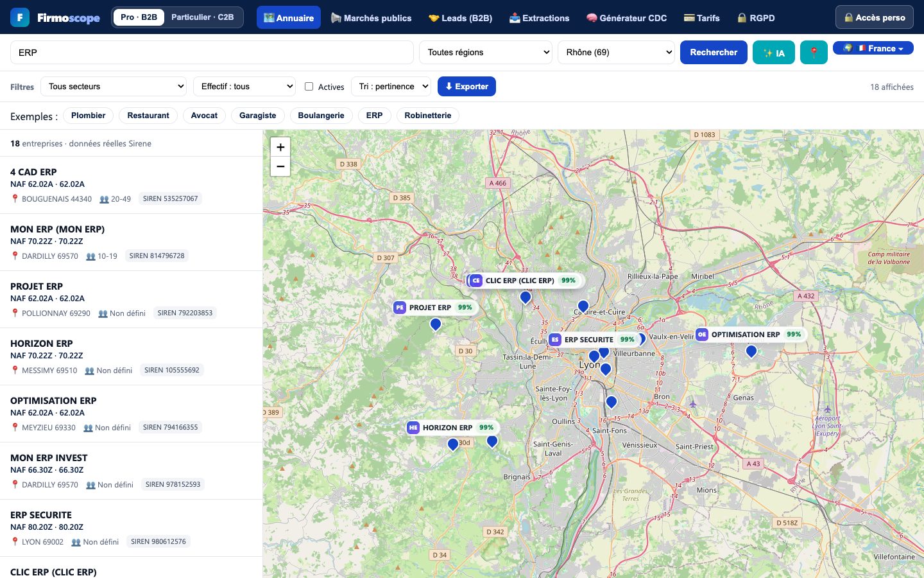Navigate to Extractions
Image resolution: width=924 pixels, height=578 pixels.
pos(539,18)
